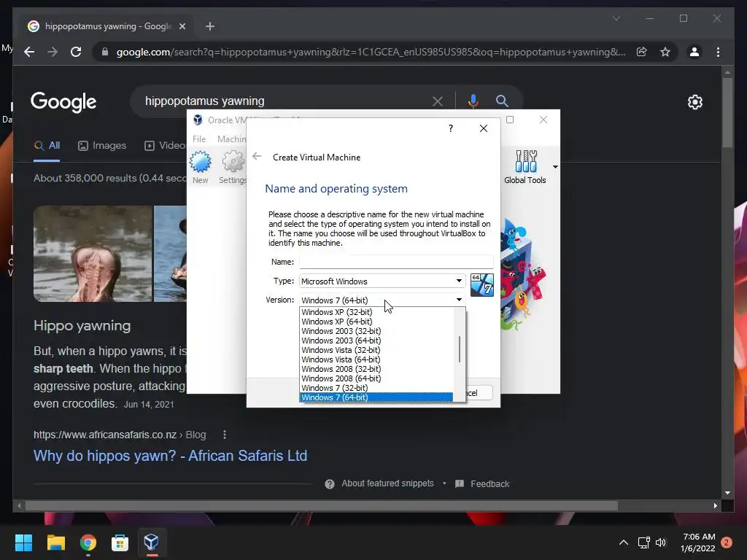Viewport: 747px width, 560px height.
Task: Start a voice search with microphone
Action: pos(473,101)
